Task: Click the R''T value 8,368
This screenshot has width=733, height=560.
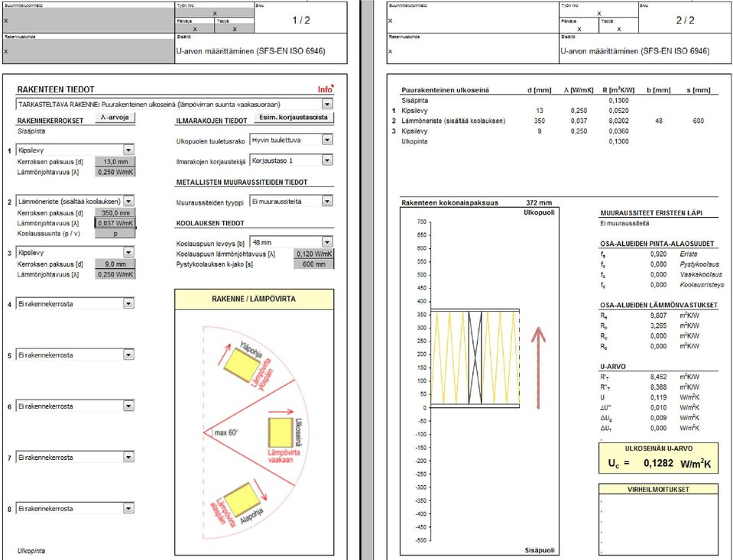Action: (658, 387)
